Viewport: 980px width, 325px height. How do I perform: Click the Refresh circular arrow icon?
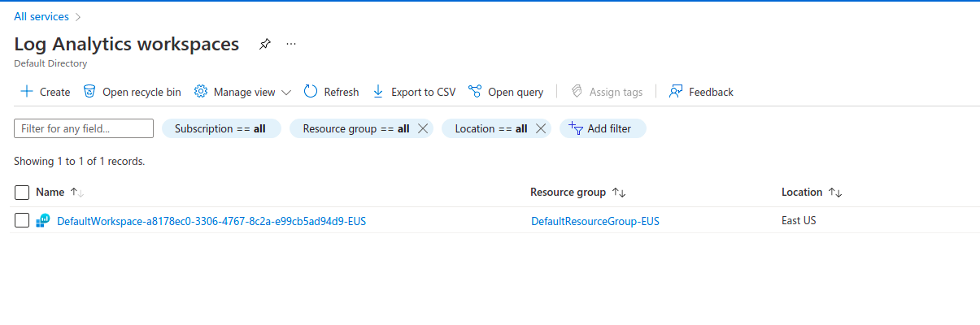click(x=311, y=92)
